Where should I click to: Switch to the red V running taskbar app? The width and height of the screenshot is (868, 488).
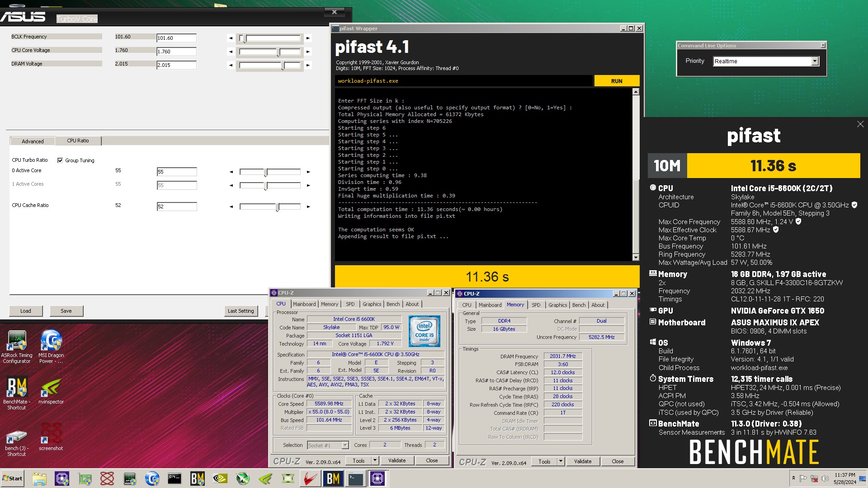311,479
